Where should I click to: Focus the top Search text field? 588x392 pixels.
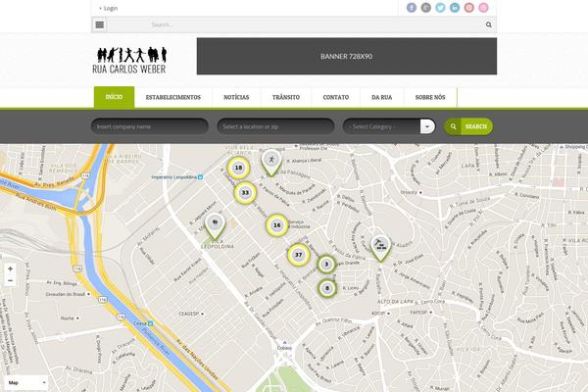tap(296, 24)
